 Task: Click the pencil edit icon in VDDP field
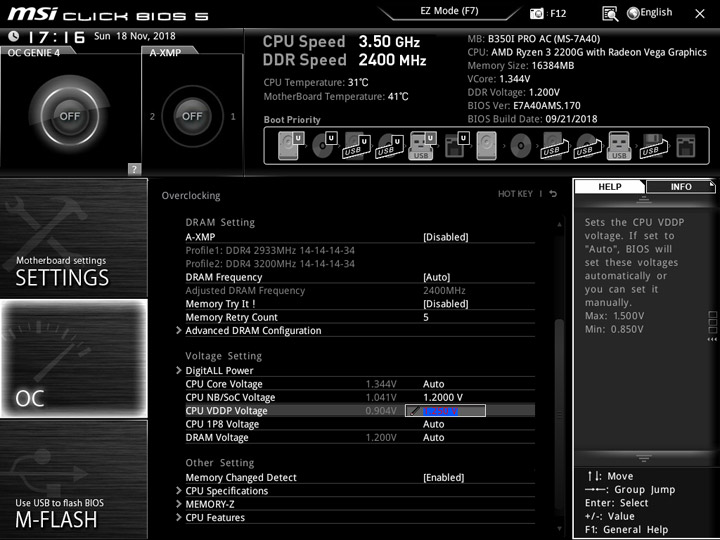(414, 411)
